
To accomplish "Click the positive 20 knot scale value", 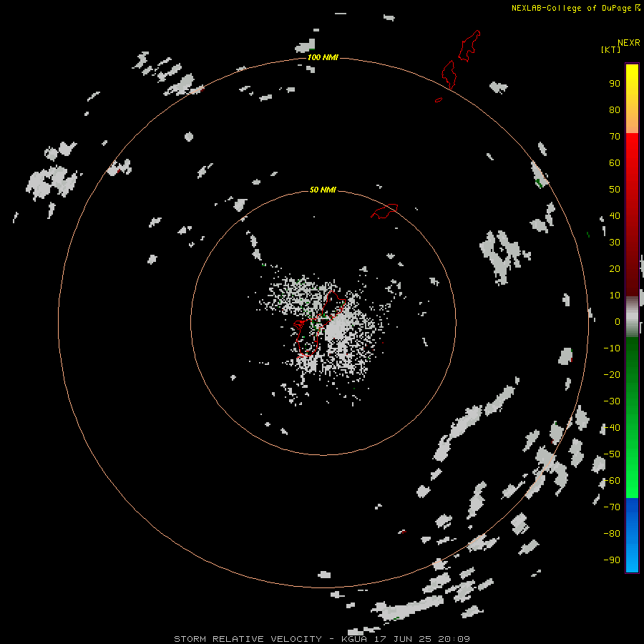I will coord(615,269).
